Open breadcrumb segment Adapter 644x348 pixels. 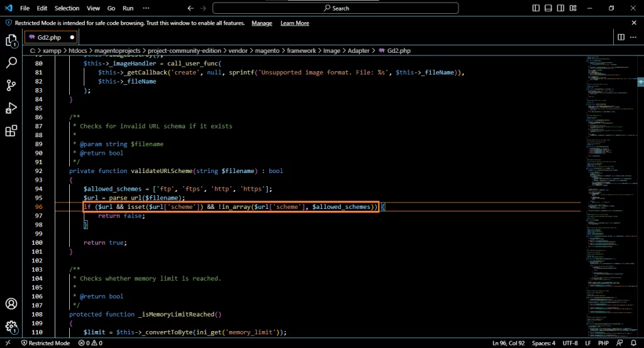(358, 50)
